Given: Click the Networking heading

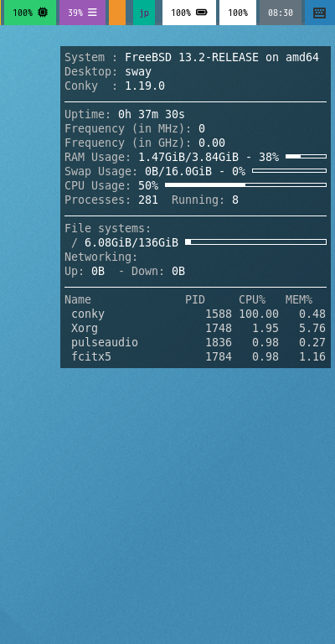Looking at the screenshot, I should pos(100,257).
